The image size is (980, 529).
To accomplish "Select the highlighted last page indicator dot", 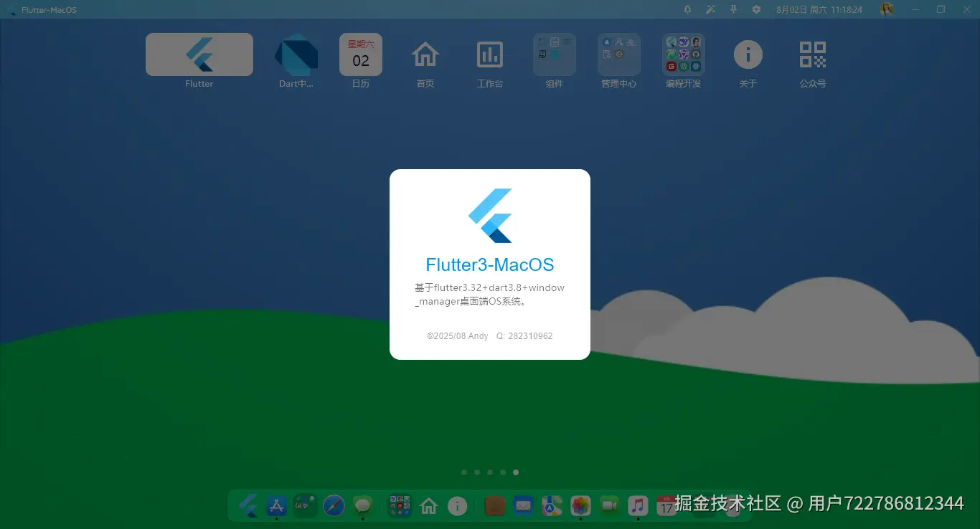I will coord(516,472).
